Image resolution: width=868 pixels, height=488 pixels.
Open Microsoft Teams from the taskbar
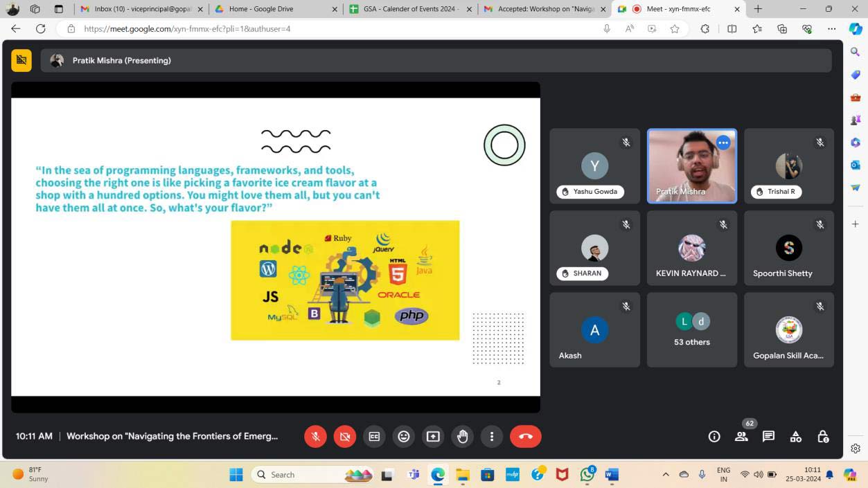click(414, 474)
